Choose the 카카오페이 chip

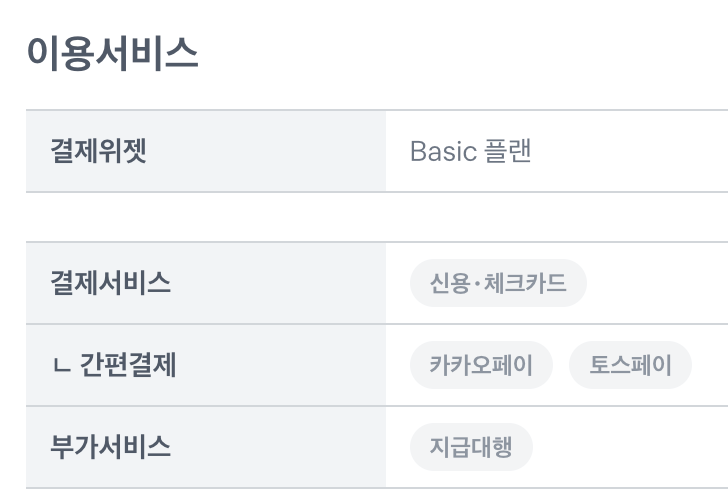coord(481,365)
